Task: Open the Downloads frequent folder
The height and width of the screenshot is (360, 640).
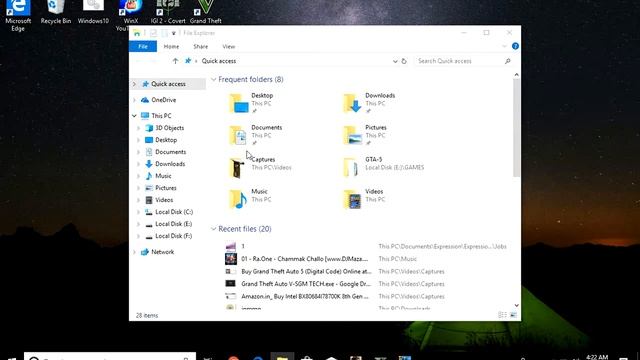Action: (x=369, y=103)
